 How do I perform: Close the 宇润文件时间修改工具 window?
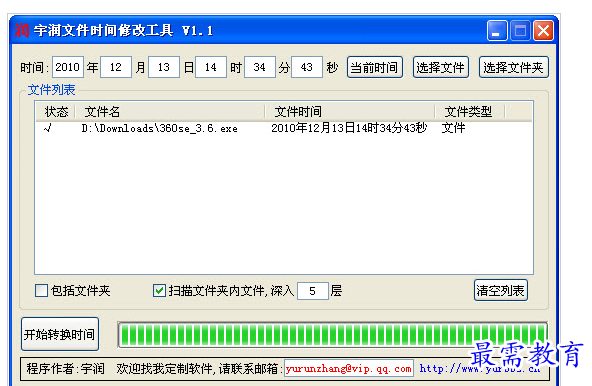(x=543, y=31)
